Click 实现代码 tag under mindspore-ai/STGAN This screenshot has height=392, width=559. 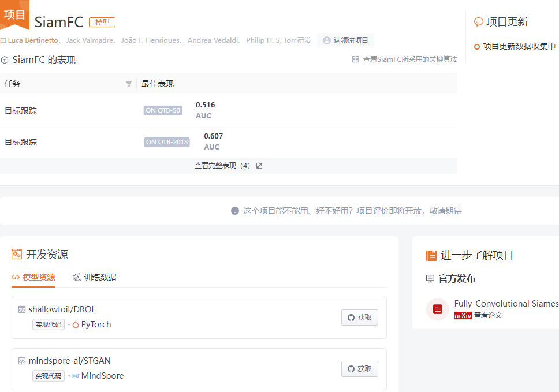coord(49,376)
